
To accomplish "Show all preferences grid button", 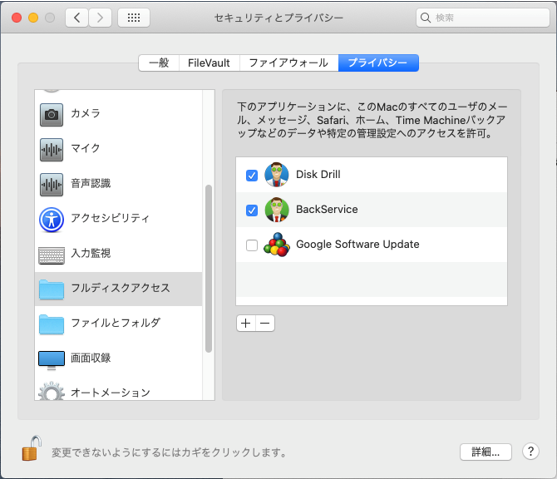I will [x=133, y=17].
